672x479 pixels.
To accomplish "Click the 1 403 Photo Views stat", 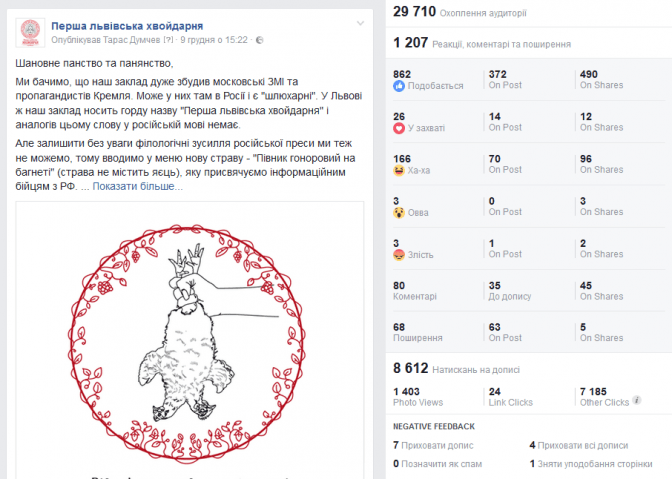I will pos(418,397).
